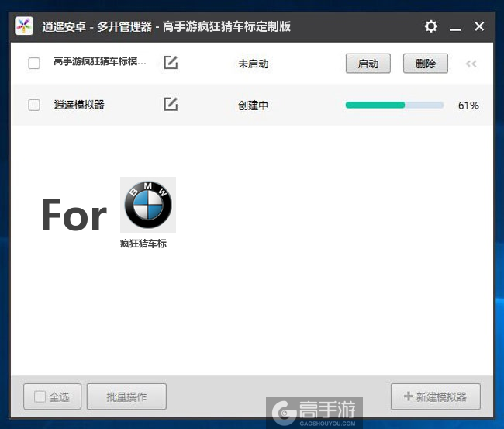This screenshot has height=429, width=504.
Task: Click the 创建中 status text
Action: coord(254,106)
